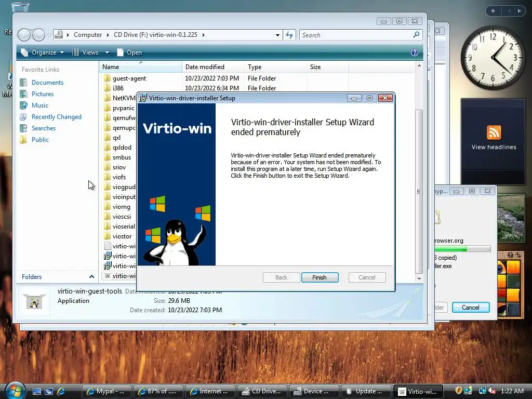The image size is (532, 399).
Task: Click the download progress bar in copy dialog
Action: (462, 249)
